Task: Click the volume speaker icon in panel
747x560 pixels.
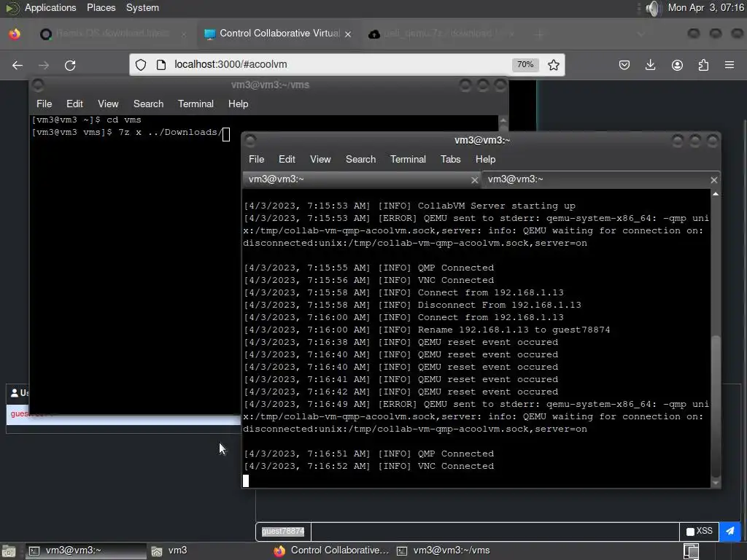Action: click(x=654, y=8)
